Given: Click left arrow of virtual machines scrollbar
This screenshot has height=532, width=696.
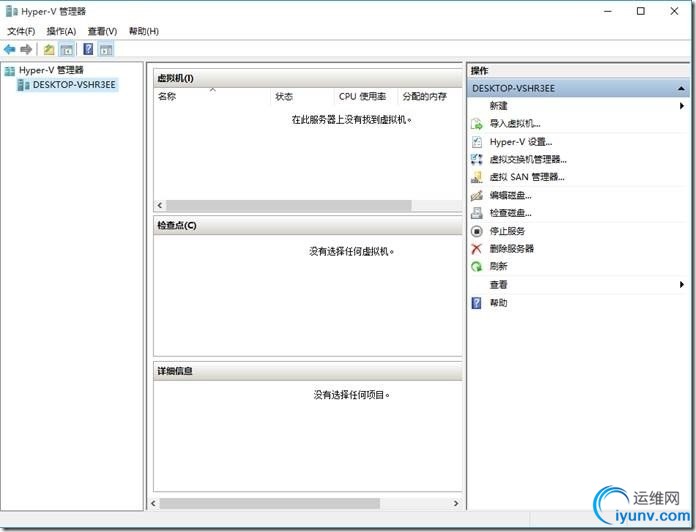Looking at the screenshot, I should click(x=160, y=205).
